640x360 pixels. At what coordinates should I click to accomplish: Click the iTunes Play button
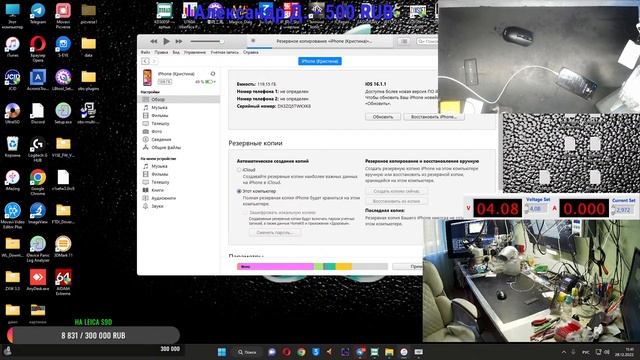166,41
